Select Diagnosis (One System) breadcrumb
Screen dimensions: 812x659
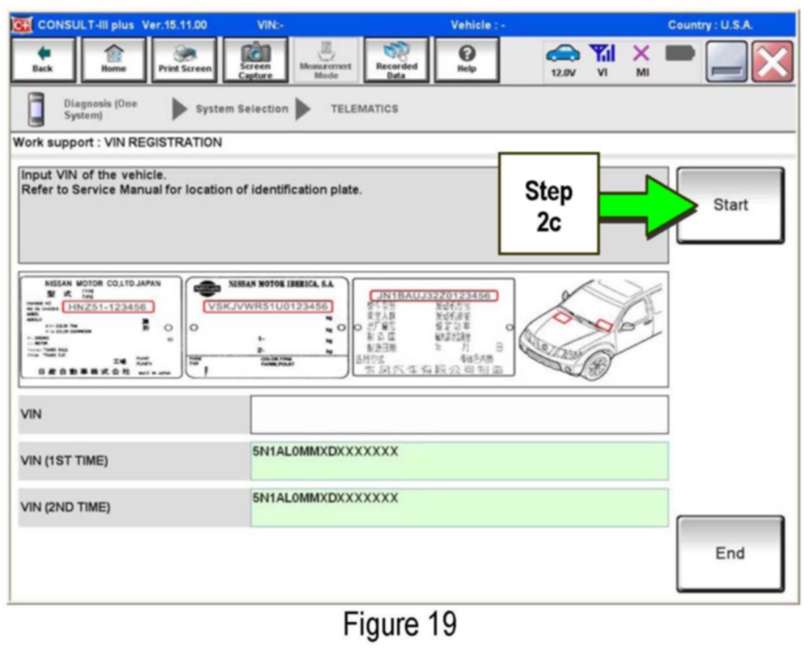pyautogui.click(x=99, y=110)
